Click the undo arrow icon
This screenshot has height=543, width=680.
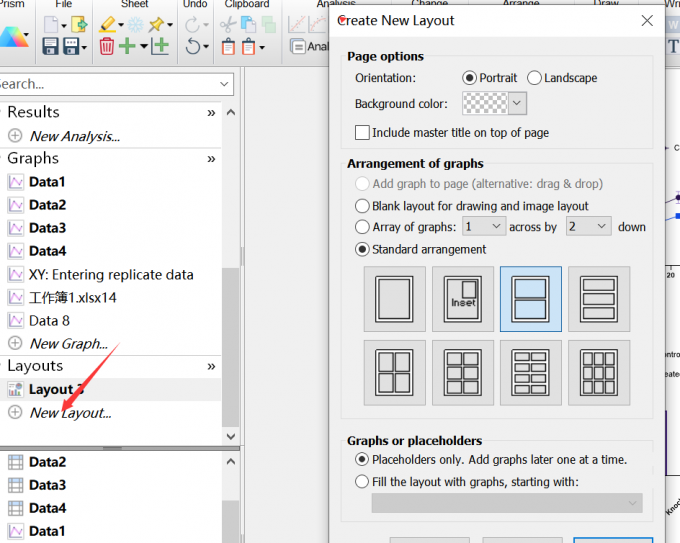[x=192, y=47]
